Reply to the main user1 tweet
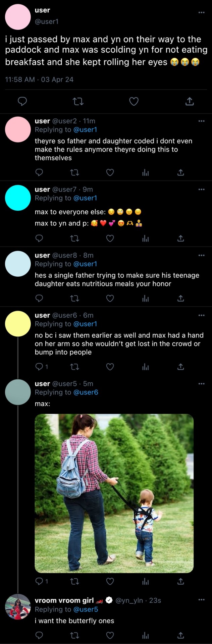 [22, 101]
